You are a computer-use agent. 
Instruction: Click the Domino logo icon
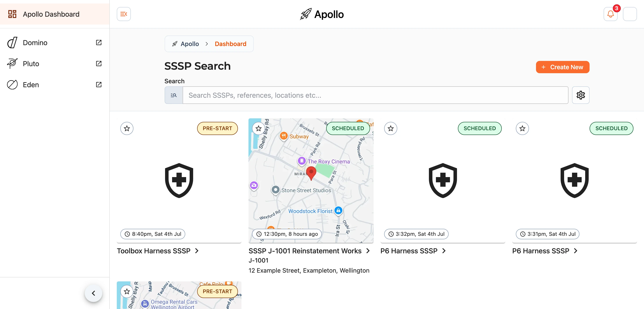pyautogui.click(x=12, y=43)
